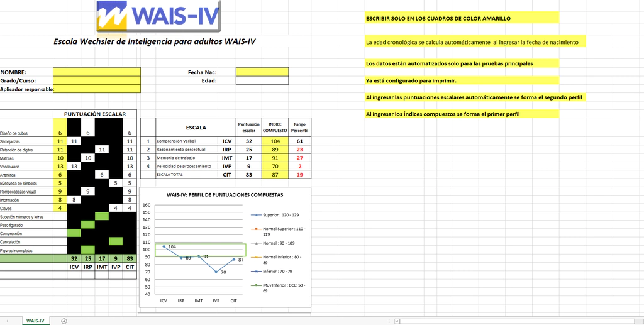Select the Grado/Curso yellow input cell

[97, 80]
